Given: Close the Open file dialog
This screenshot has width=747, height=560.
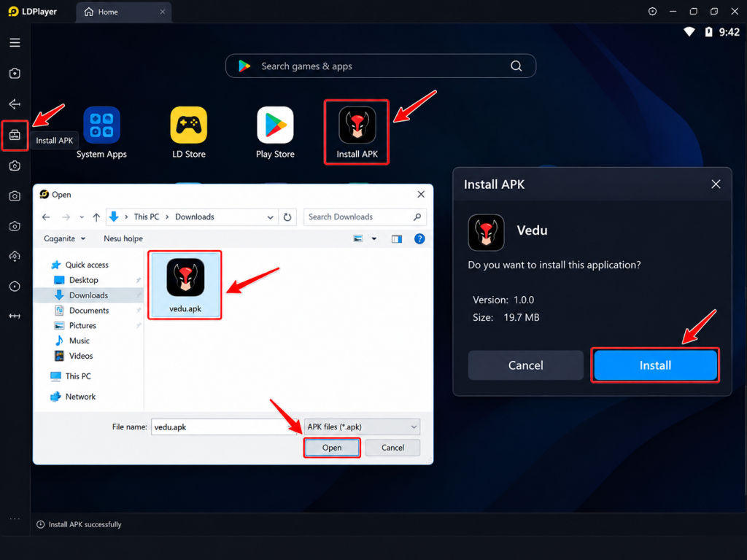Looking at the screenshot, I should 421,194.
